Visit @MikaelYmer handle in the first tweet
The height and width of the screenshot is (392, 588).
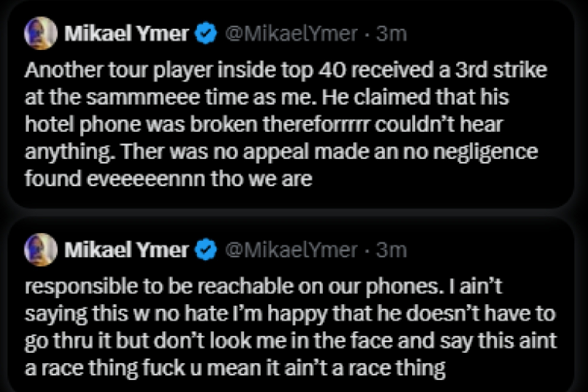coord(291,34)
